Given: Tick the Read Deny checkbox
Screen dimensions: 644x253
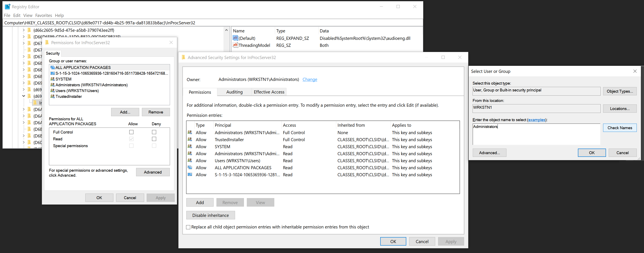Looking at the screenshot, I should (154, 139).
